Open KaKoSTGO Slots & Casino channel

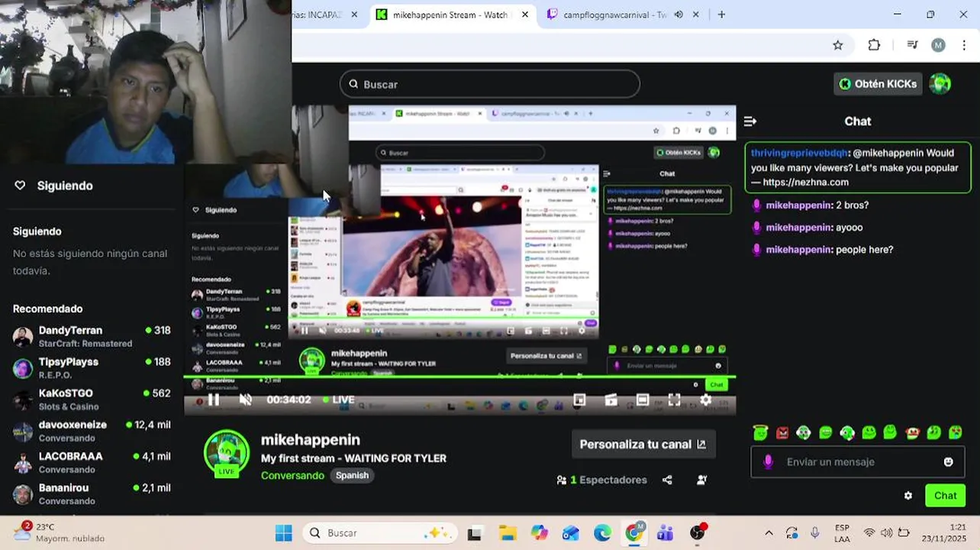[x=92, y=399]
